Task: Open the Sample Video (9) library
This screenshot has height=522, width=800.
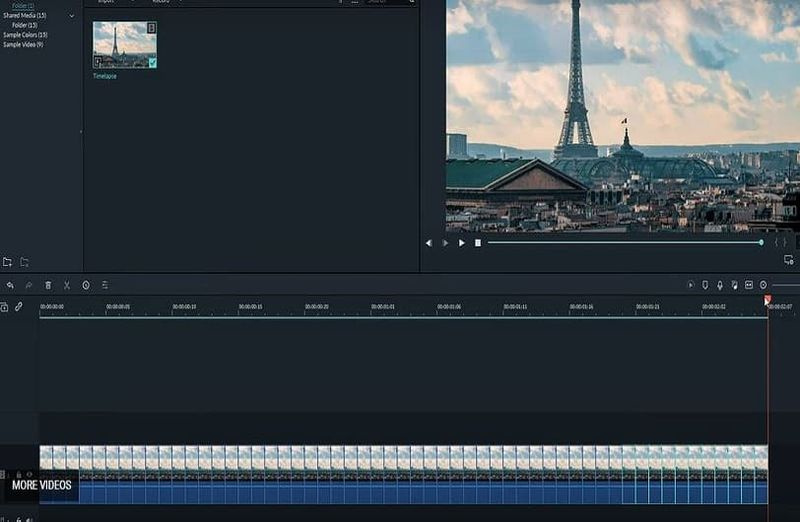Action: (x=23, y=44)
